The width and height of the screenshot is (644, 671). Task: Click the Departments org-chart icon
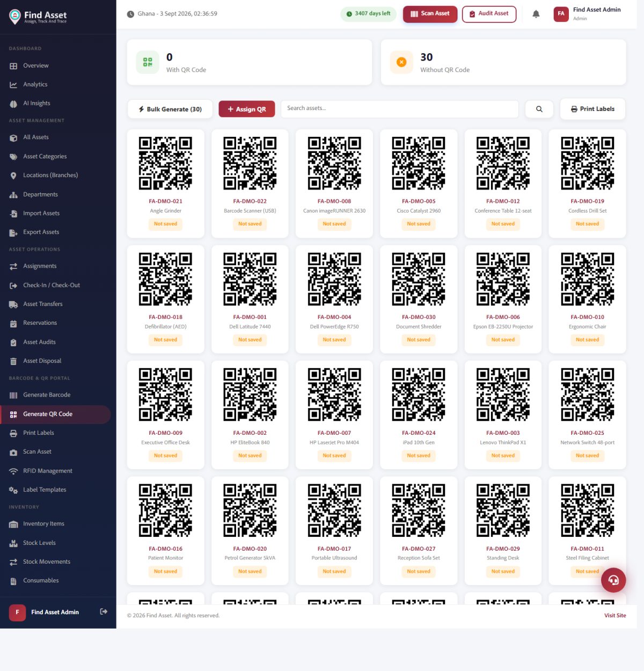click(13, 195)
